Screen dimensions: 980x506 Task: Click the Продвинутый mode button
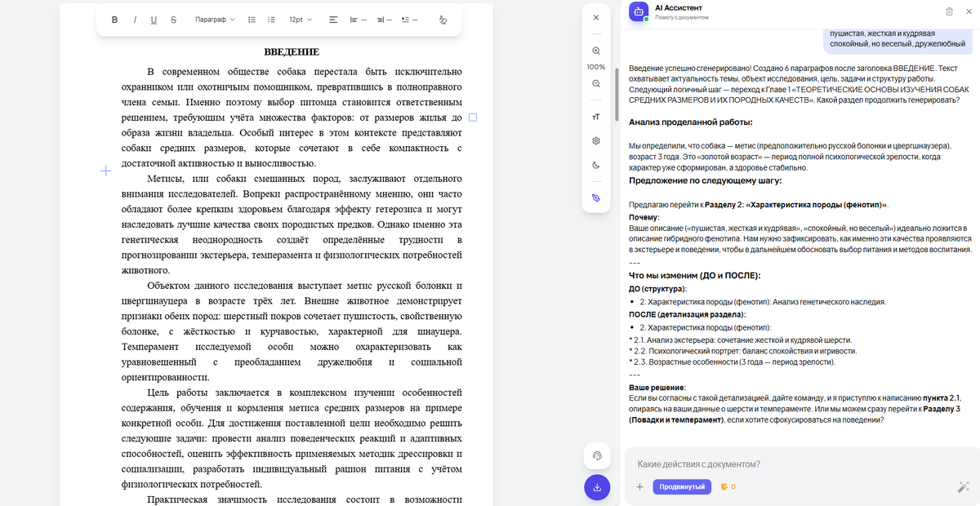point(683,487)
